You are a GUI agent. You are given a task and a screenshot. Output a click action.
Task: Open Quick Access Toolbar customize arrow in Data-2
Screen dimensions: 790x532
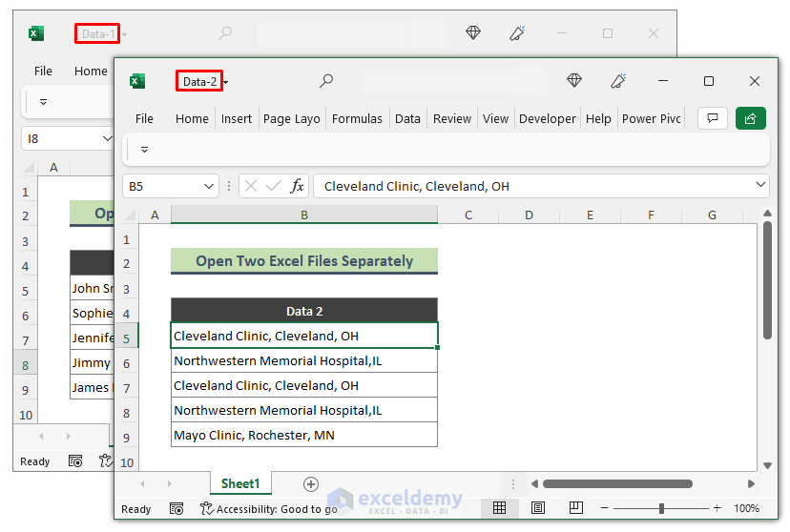(145, 150)
